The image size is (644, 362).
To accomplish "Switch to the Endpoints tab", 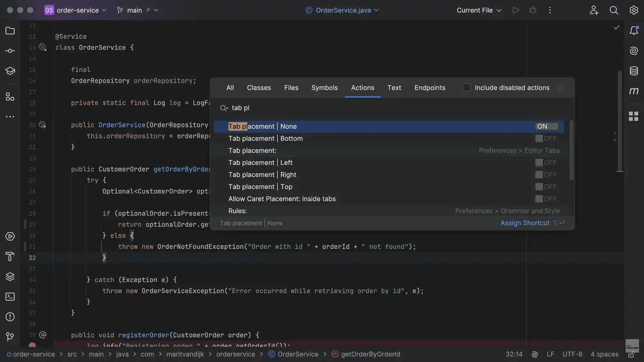I will coord(430,87).
